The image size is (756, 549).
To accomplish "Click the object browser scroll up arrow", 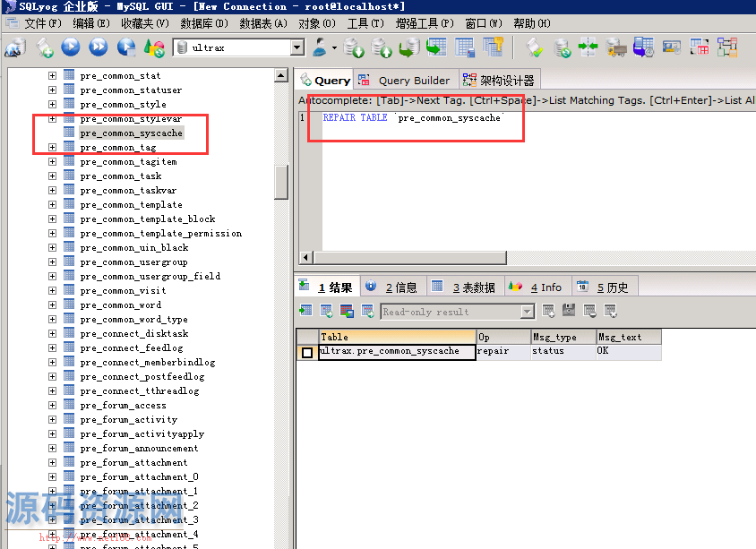I will point(281,75).
